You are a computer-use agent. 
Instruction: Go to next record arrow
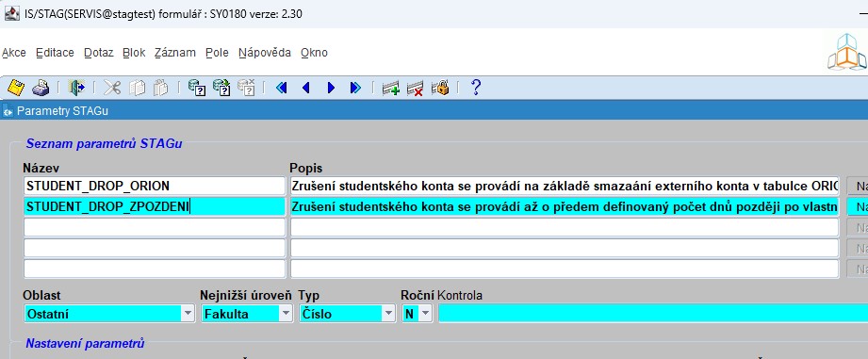point(331,88)
